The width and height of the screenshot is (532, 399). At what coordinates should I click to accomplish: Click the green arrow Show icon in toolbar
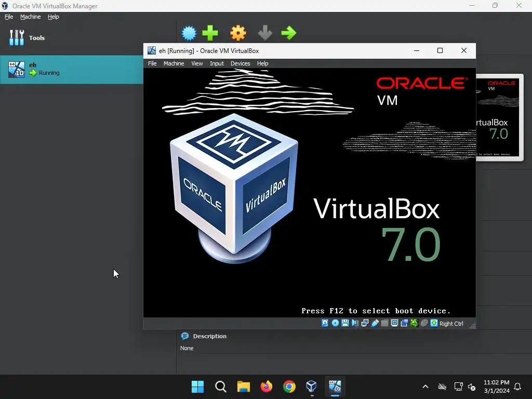(x=289, y=33)
